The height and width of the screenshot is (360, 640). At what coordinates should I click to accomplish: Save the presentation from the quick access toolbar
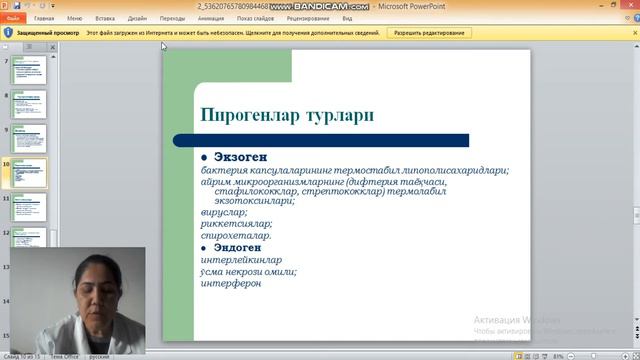point(17,6)
